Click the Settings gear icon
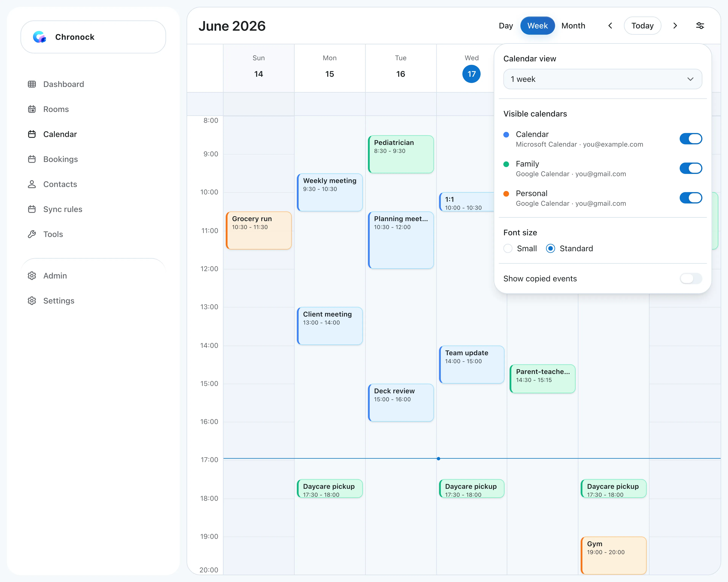This screenshot has width=728, height=582. tap(32, 301)
